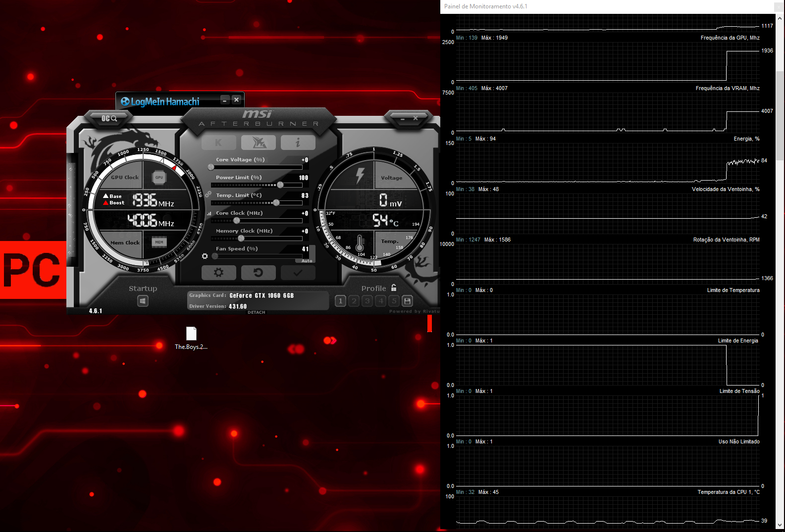Viewport: 785px width, 532px height.
Task: Click the driver version 431.60 text
Action: [238, 306]
